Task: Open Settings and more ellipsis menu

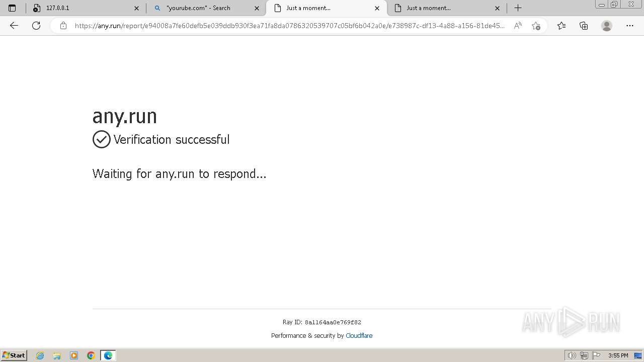Action: (630, 26)
